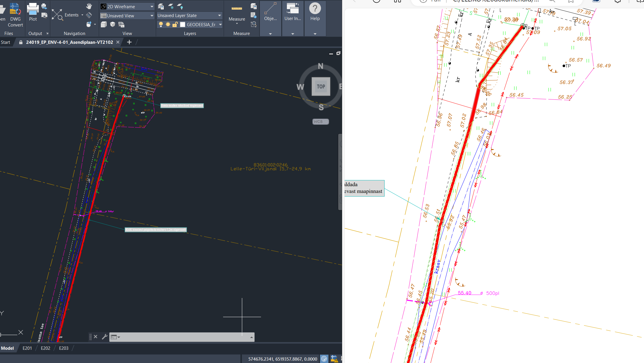The height and width of the screenshot is (363, 644).
Task: Click the N compass direction on ViewCube
Action: click(321, 66)
